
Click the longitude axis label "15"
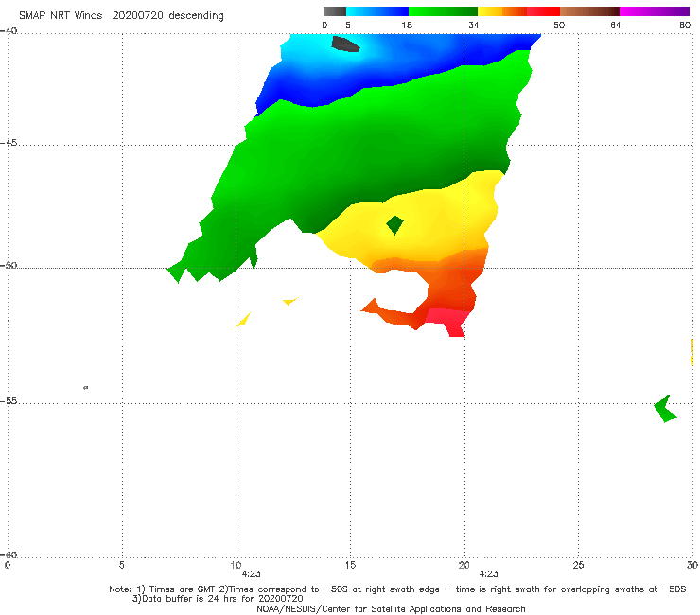click(x=350, y=565)
